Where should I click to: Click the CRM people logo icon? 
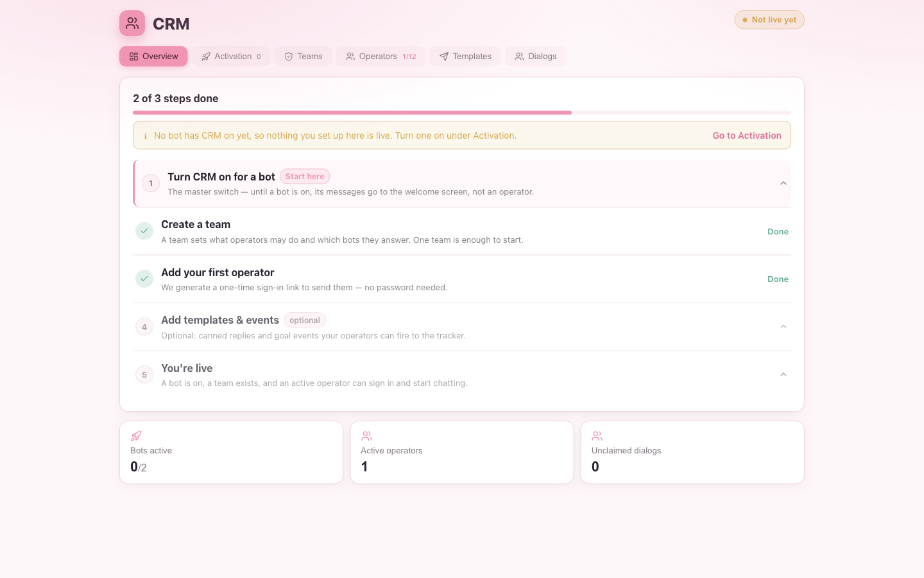(132, 23)
